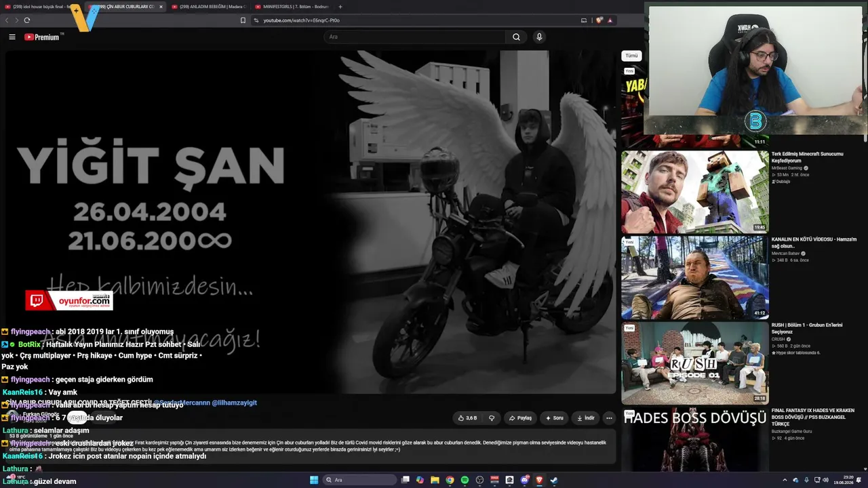
Task: Open the Windows Start menu
Action: tap(314, 480)
